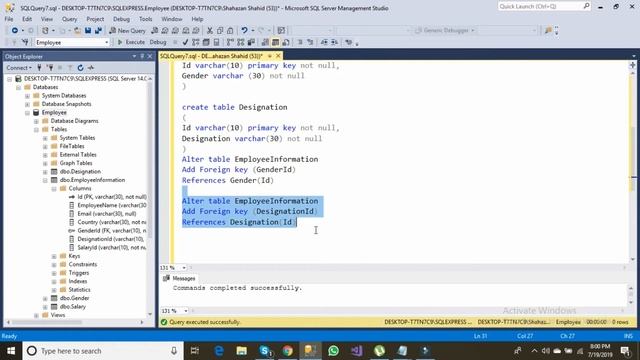
Task: Open WhatsApp from the taskbar
Action: pos(333,351)
